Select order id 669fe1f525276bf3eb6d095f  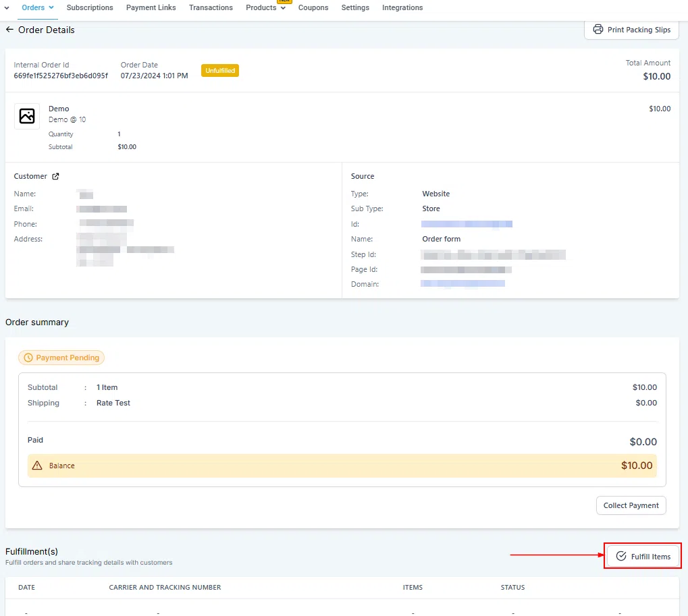61,76
